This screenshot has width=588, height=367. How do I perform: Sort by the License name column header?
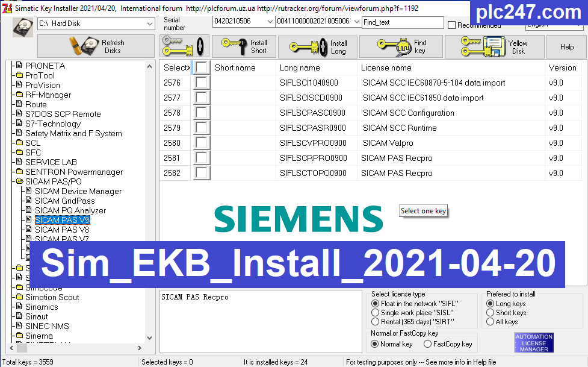coord(386,67)
